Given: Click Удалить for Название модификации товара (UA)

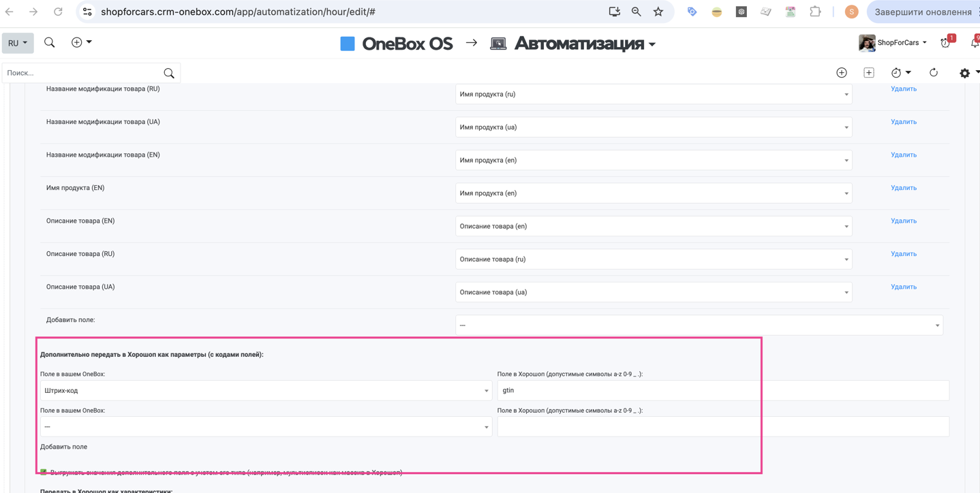Looking at the screenshot, I should pyautogui.click(x=904, y=122).
